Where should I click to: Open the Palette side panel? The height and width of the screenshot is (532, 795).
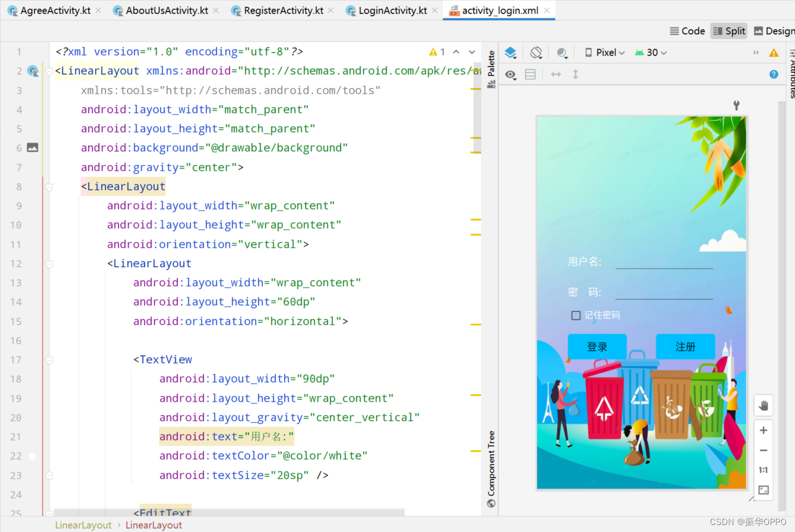(491, 69)
